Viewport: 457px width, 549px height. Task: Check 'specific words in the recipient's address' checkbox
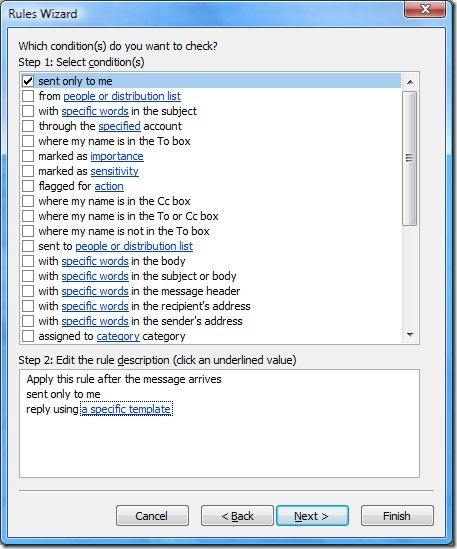point(28,306)
